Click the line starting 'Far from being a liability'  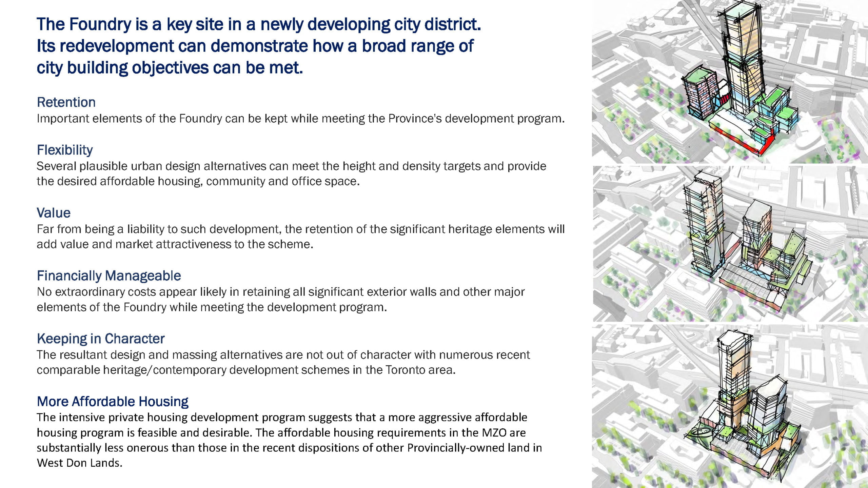coord(301,229)
